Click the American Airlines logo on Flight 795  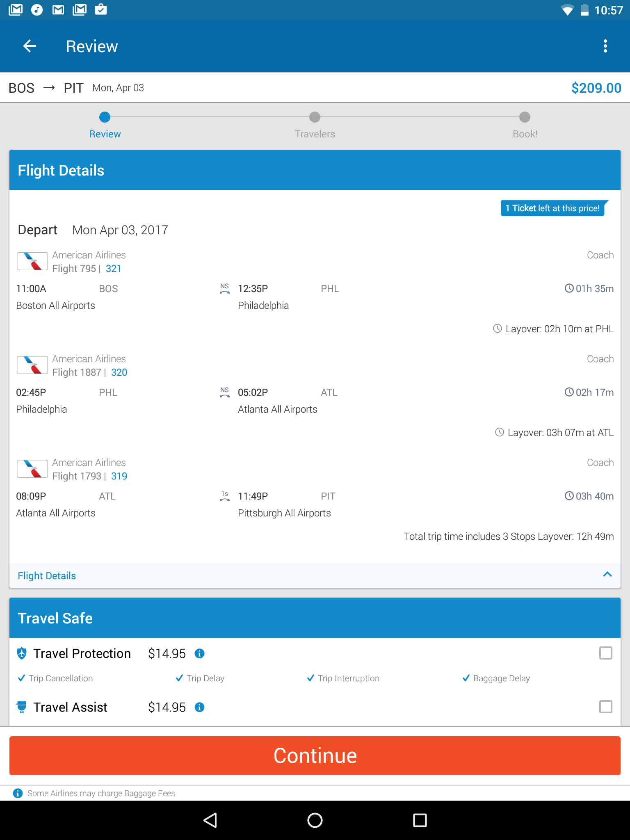tap(32, 261)
